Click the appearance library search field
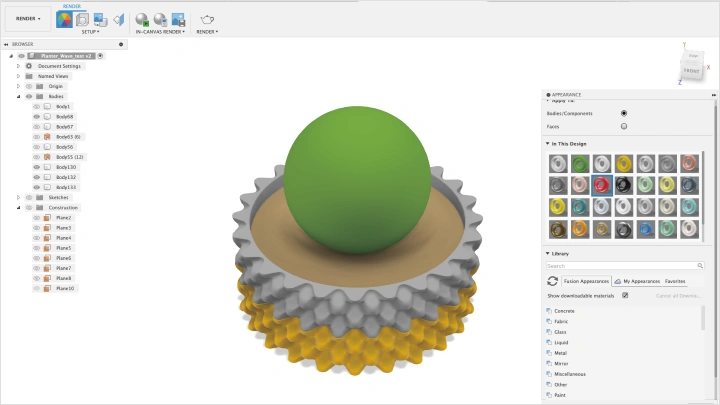The image size is (720, 405). [x=620, y=266]
